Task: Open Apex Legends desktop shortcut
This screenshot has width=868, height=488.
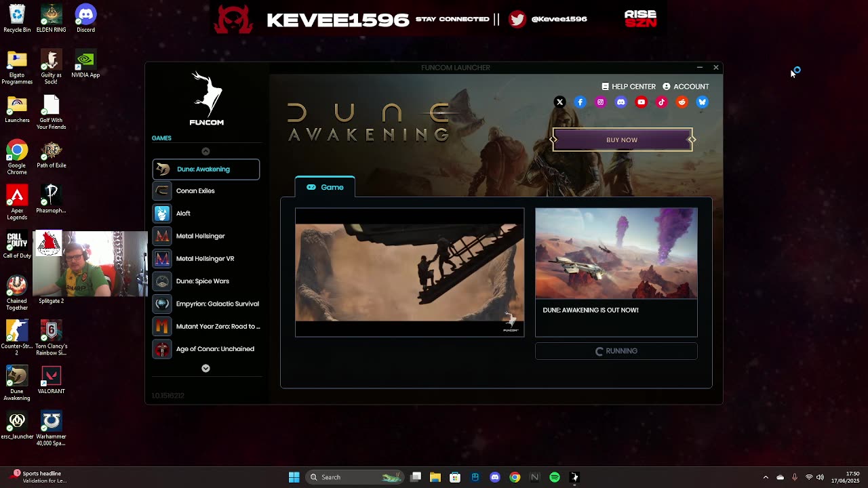Action: pos(17,203)
